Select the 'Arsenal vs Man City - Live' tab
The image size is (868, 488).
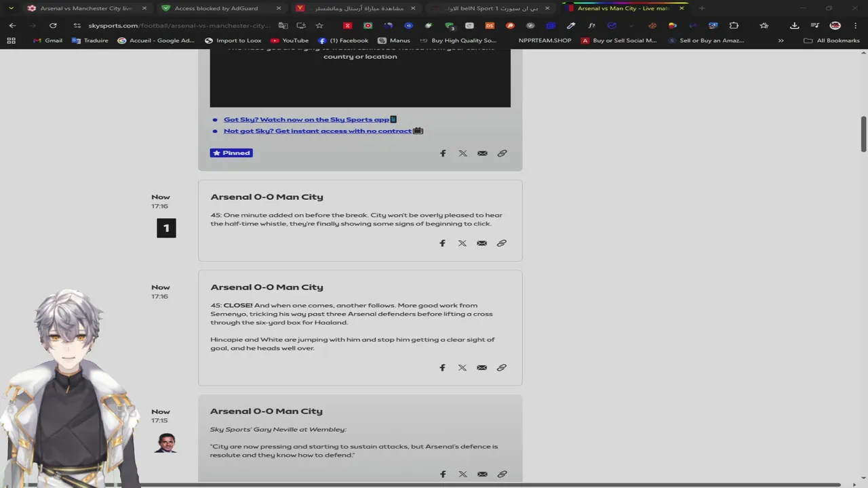[x=625, y=8]
